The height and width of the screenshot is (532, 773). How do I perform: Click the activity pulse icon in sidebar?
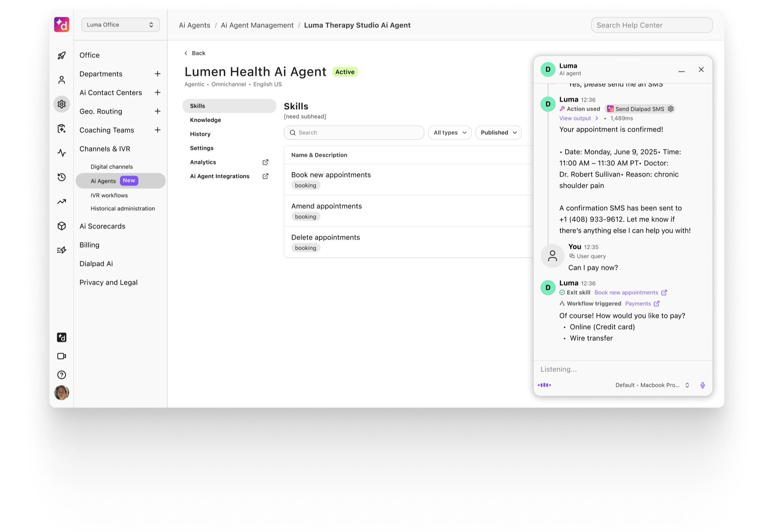(61, 153)
